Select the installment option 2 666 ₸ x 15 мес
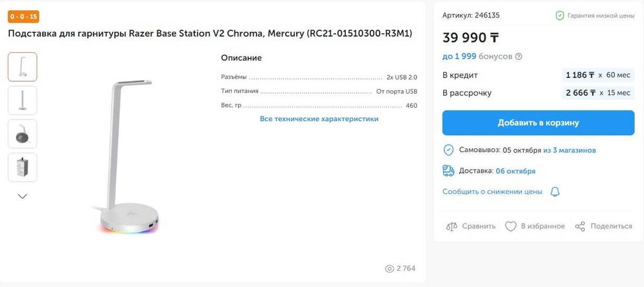 [x=597, y=93]
